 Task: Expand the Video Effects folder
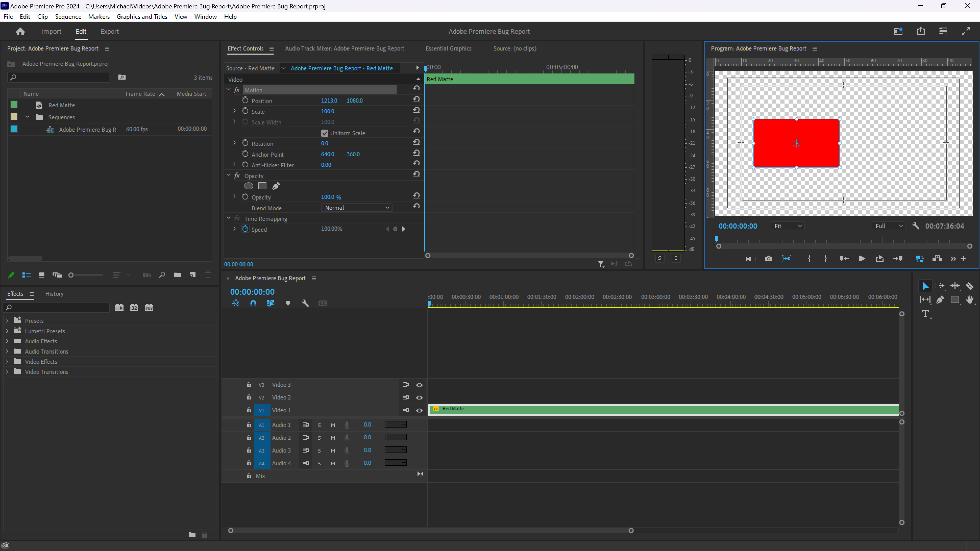(7, 361)
